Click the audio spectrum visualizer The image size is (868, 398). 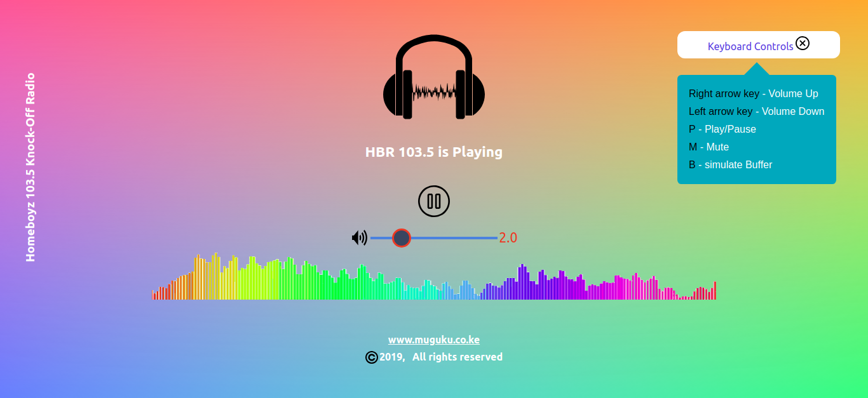[x=434, y=276]
